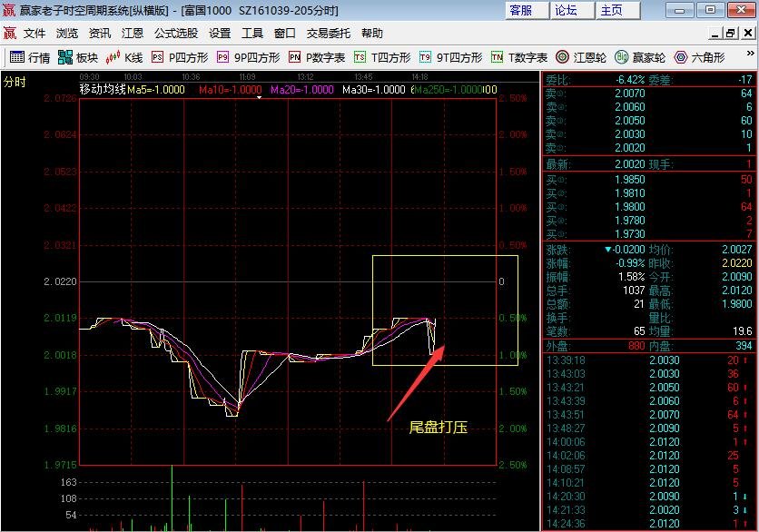Minimize the inner chart child window
Screen dimensions: 759x532
715,34
